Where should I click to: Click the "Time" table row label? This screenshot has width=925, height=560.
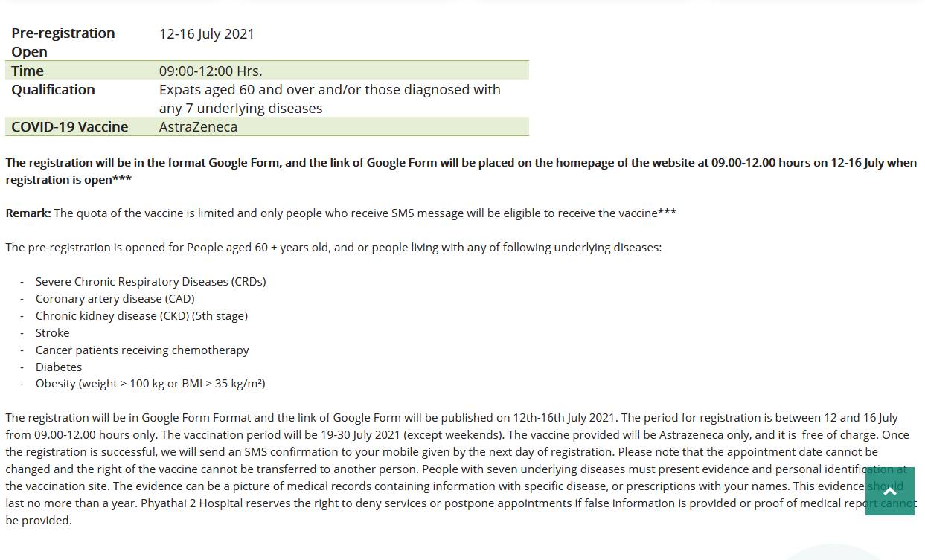28,71
